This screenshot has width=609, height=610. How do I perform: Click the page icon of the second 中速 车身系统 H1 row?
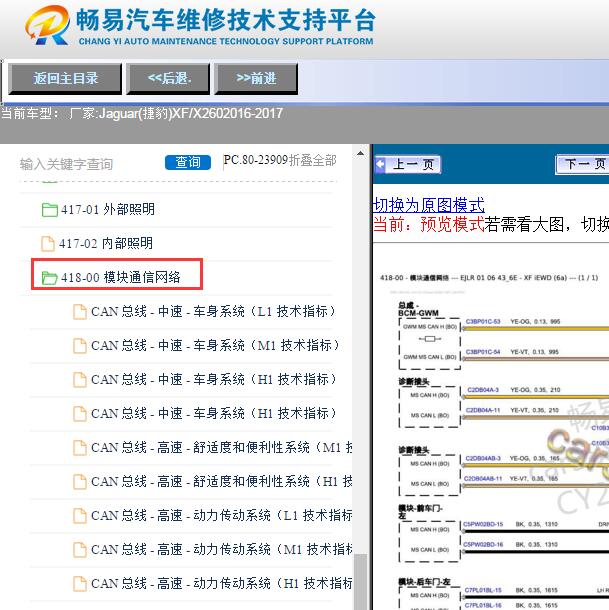(80, 414)
